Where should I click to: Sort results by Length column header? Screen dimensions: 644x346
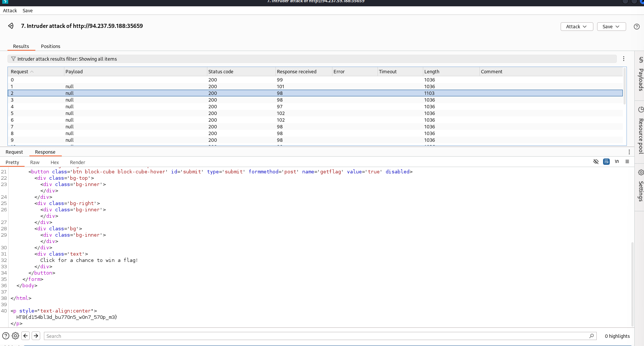pyautogui.click(x=432, y=72)
